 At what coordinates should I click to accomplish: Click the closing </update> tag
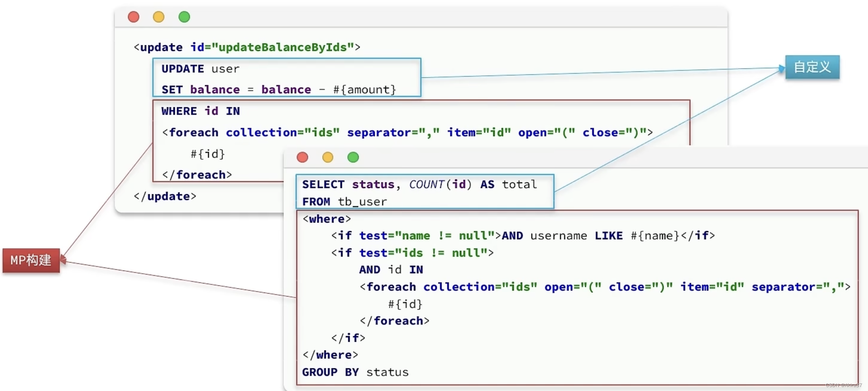click(165, 196)
